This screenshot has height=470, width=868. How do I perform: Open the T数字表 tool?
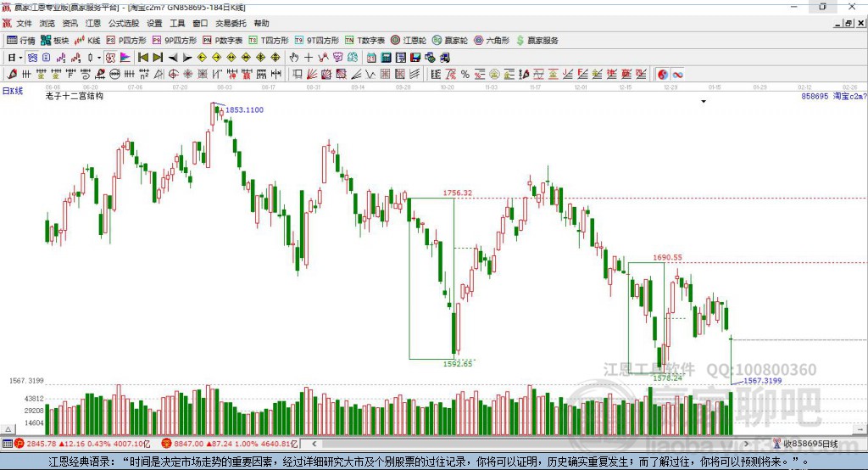[x=364, y=41]
